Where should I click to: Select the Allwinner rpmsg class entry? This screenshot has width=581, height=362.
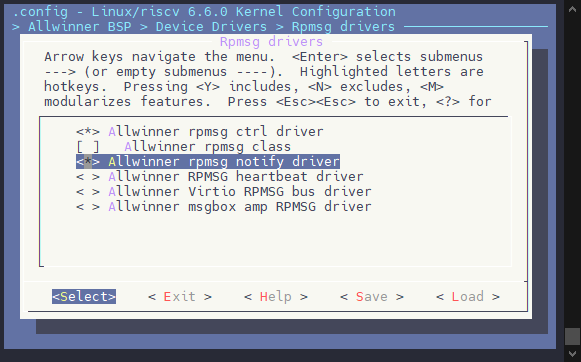pyautogui.click(x=208, y=147)
